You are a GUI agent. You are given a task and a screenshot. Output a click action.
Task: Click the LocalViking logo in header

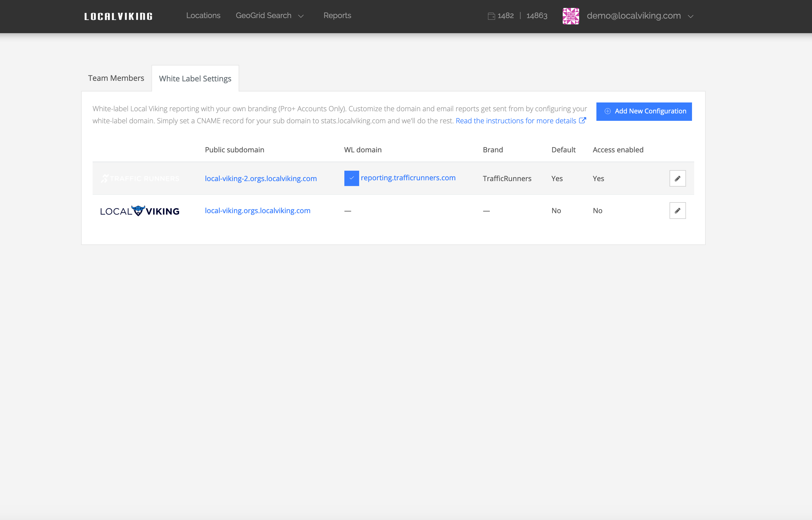118,16
